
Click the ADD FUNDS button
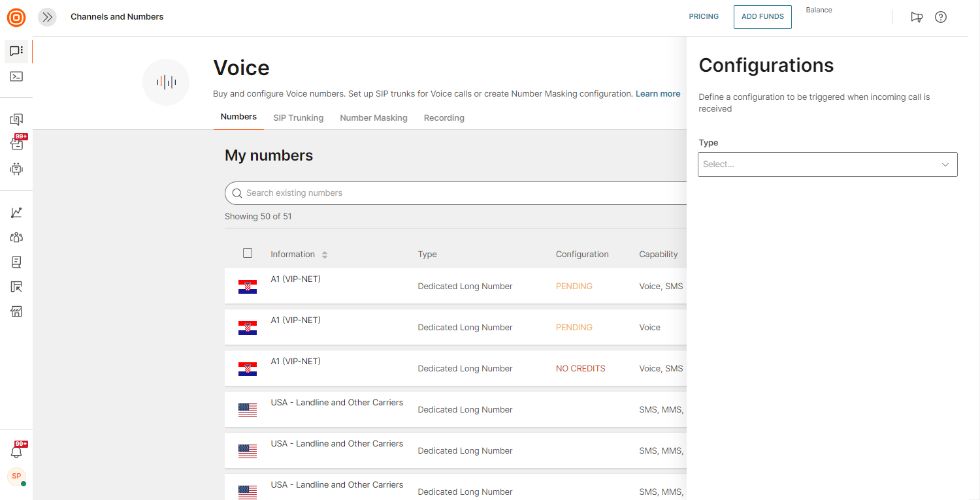point(762,17)
